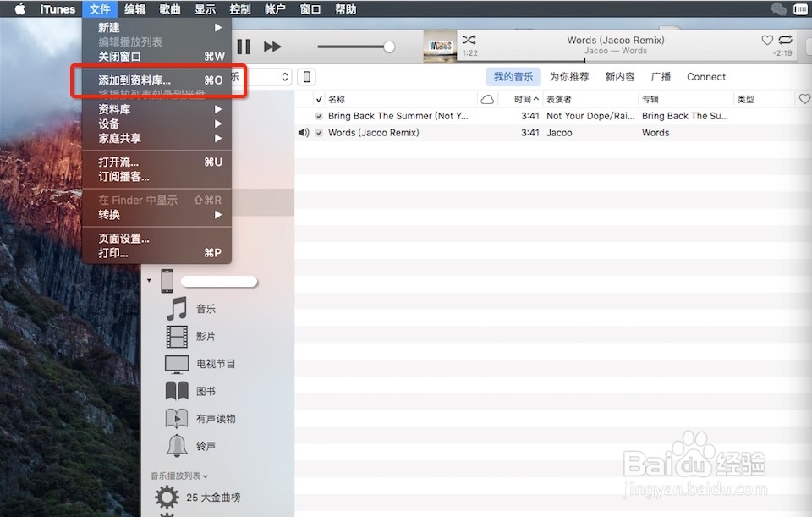This screenshot has width=812, height=517.
Task: Collapse 音乐播放列表 section chevron
Action: (x=206, y=476)
